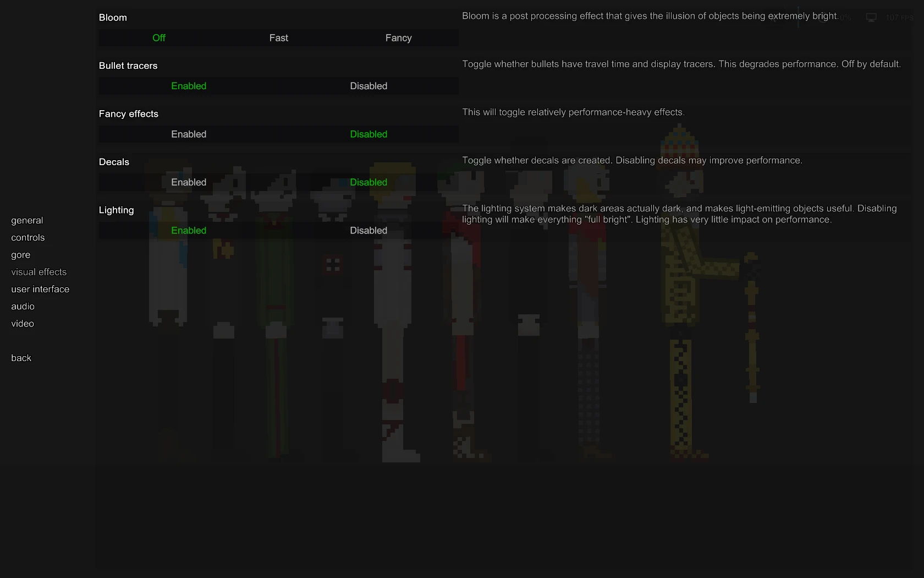Click the 'Toggle whether bullets have travel time' description
This screenshot has height=578, width=924.
click(x=681, y=64)
